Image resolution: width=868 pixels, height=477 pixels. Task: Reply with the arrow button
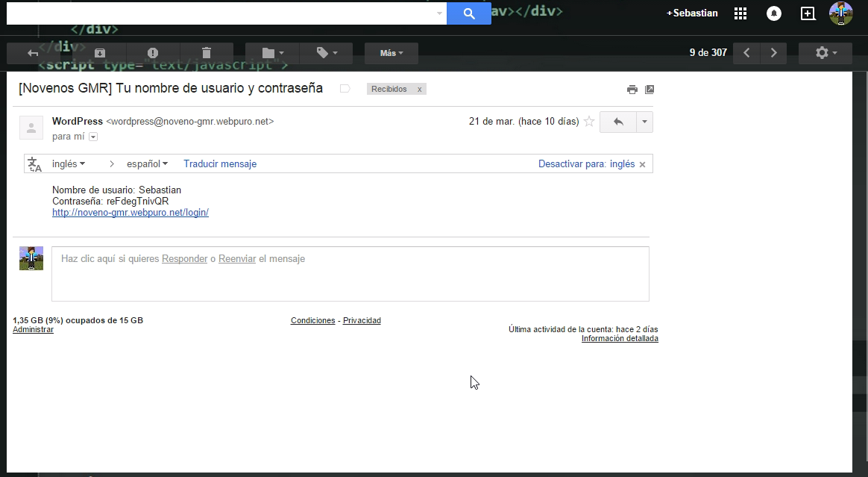point(617,122)
